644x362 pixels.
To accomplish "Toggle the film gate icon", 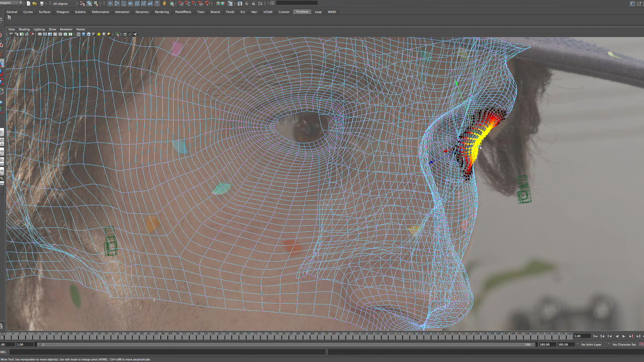I will pyautogui.click(x=45, y=34).
